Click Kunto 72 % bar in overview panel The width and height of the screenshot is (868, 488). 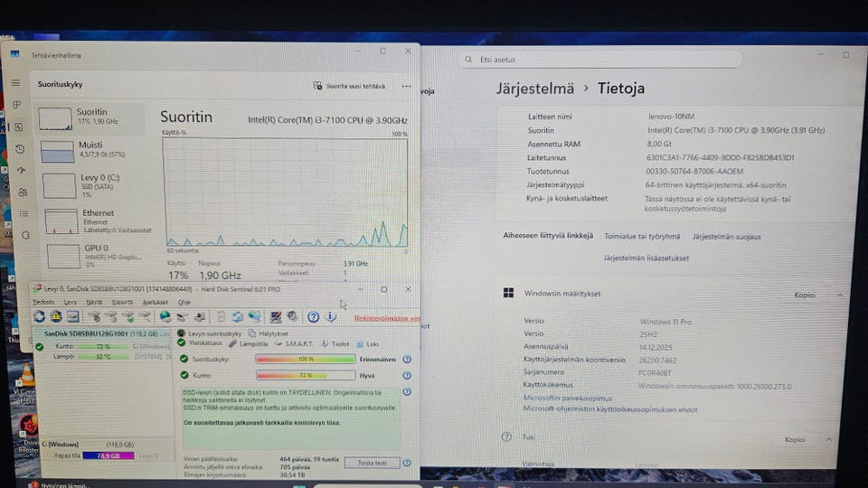pyautogui.click(x=305, y=375)
